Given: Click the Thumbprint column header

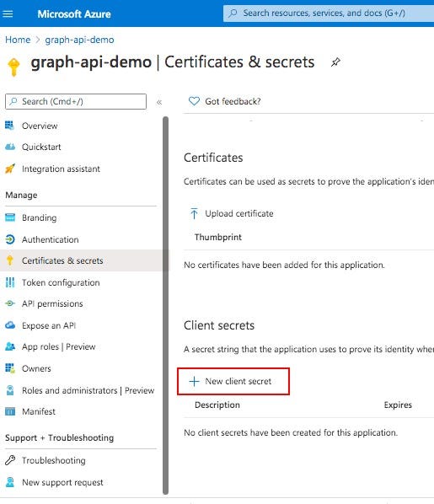Looking at the screenshot, I should (218, 237).
